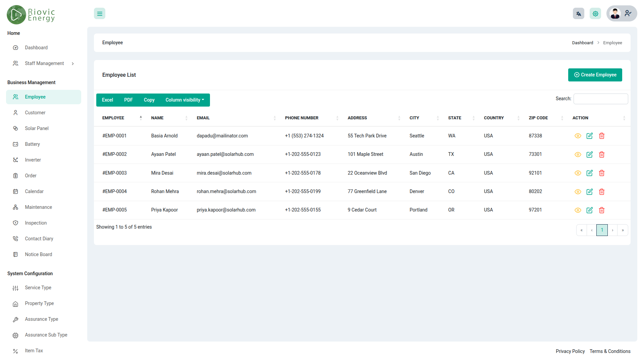Viewport: 644px width, 362px height.
Task: Open Battery in the sidebar
Action: [44, 144]
